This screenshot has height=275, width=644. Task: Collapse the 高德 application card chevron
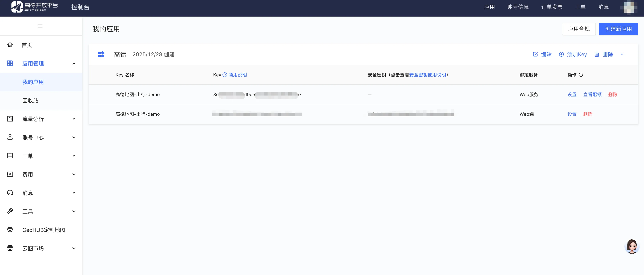[x=622, y=54]
